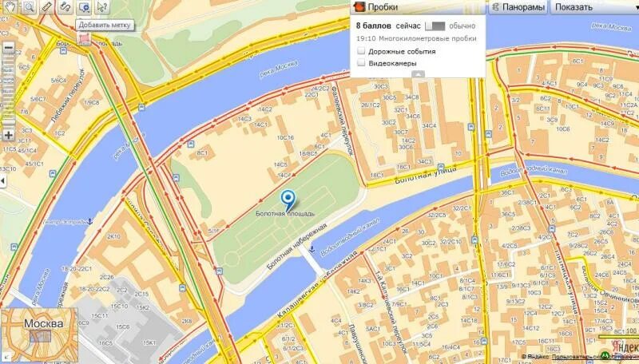The width and height of the screenshot is (639, 364).
Task: Click the 'Добавить метку' tooltip
Action: (x=105, y=25)
